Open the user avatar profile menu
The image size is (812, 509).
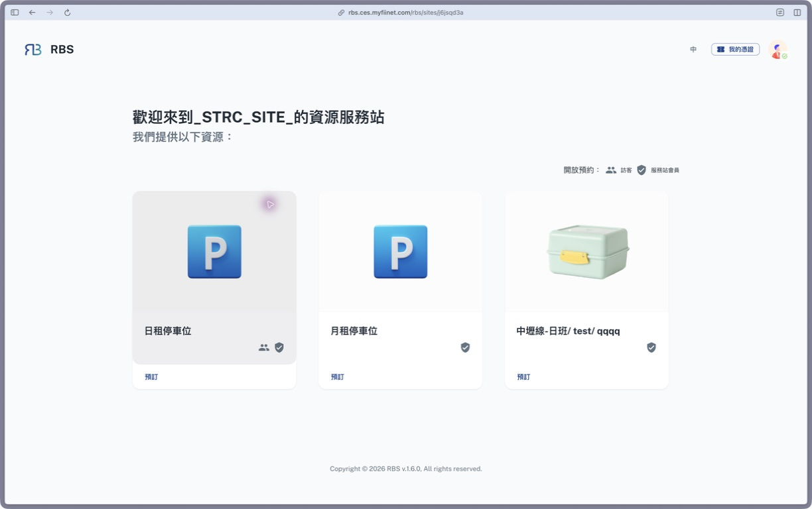coord(778,50)
